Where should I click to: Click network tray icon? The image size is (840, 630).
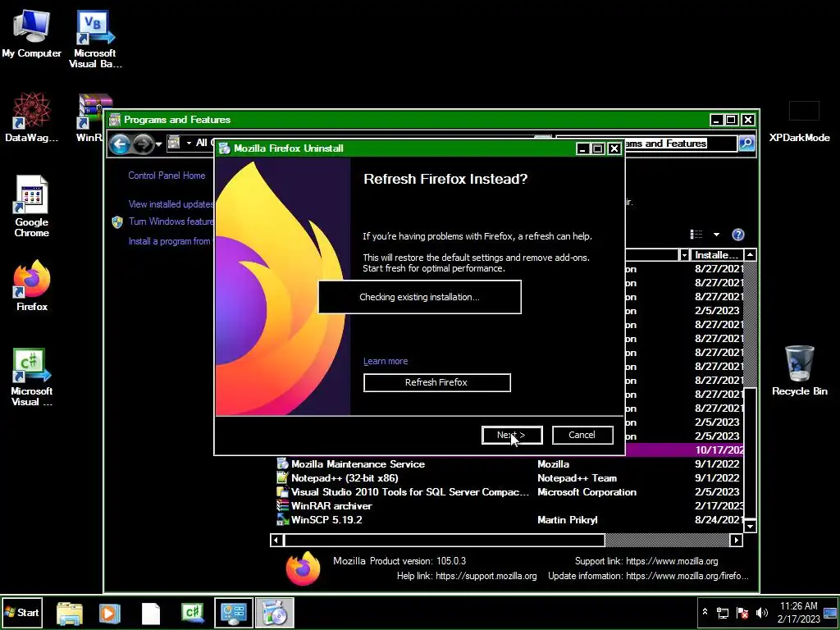click(723, 613)
